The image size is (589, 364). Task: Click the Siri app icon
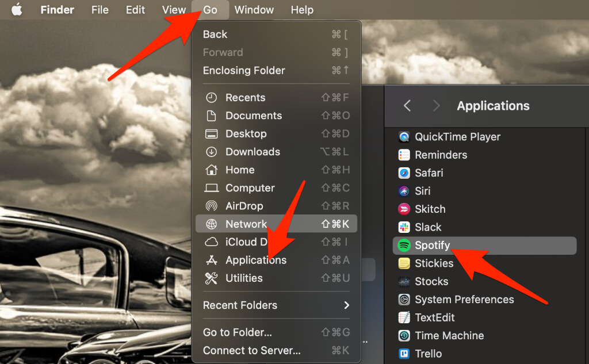(404, 191)
